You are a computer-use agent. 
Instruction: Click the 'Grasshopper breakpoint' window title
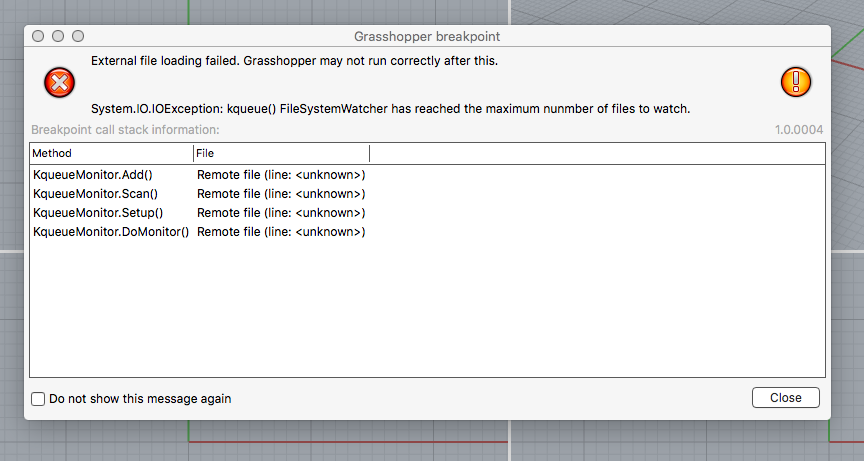tap(427, 36)
